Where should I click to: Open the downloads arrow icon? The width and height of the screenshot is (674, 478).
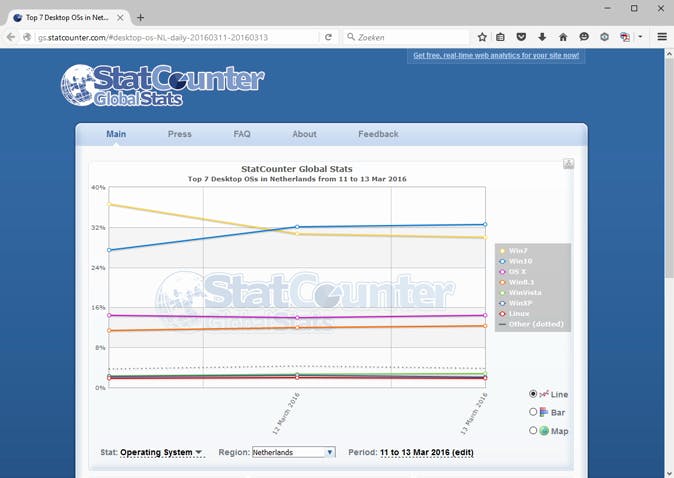(542, 37)
